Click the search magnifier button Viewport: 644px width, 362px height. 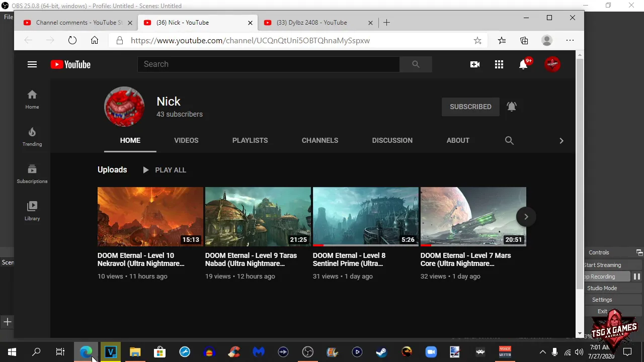pyautogui.click(x=416, y=64)
